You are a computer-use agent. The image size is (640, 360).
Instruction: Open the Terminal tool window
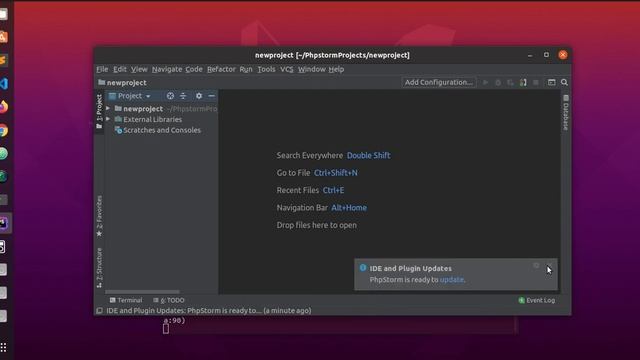pyautogui.click(x=126, y=300)
